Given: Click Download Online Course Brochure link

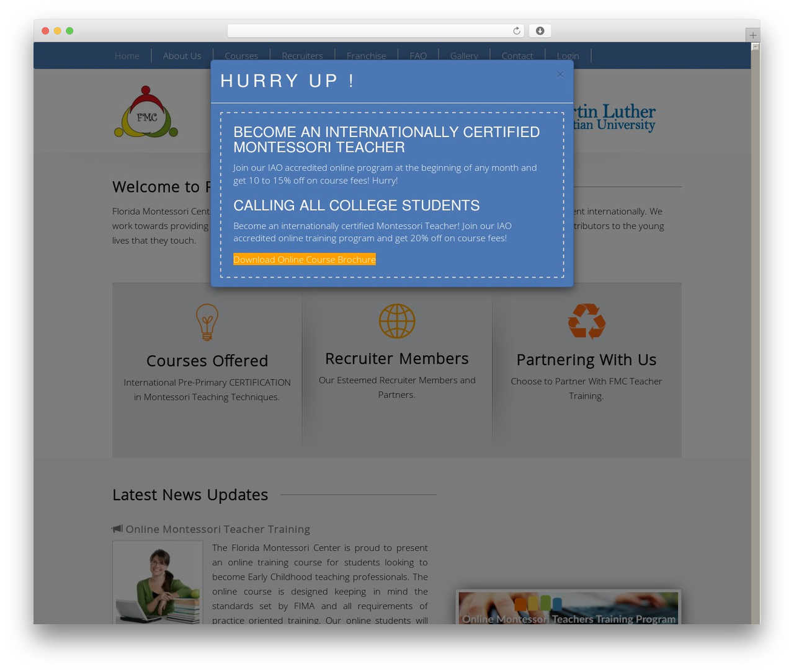Looking at the screenshot, I should click(x=305, y=259).
